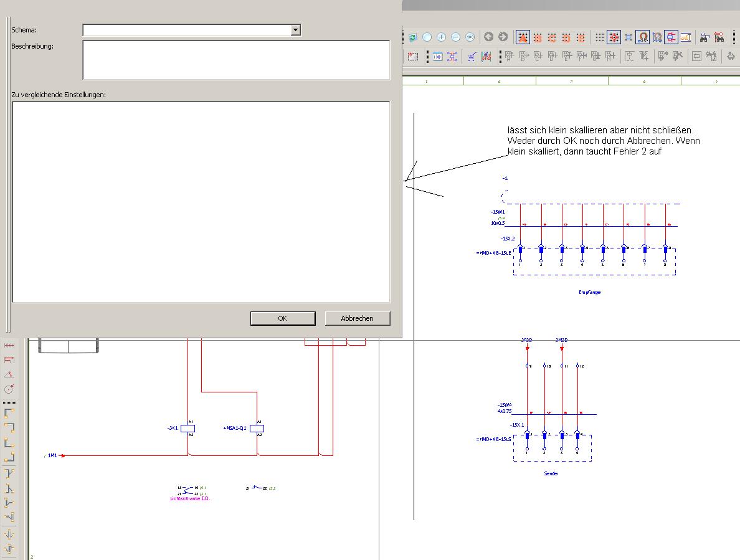This screenshot has width=740, height=560.
Task: Click the '-3K1' coil label
Action: point(173,428)
